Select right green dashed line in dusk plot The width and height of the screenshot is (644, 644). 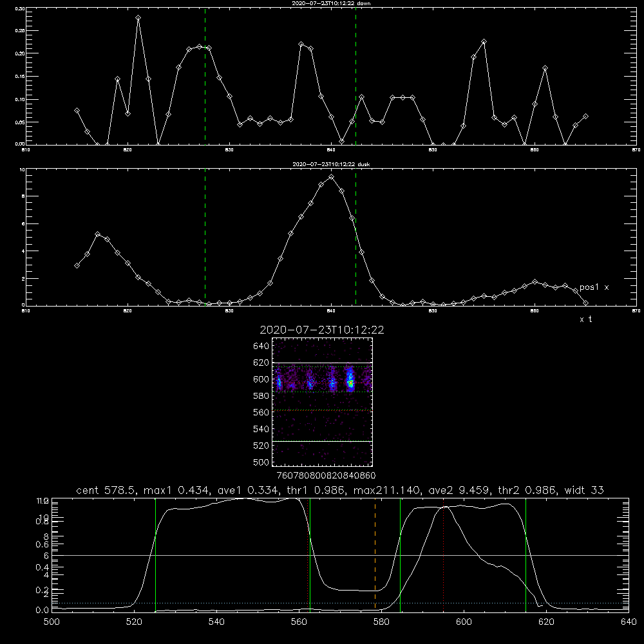point(355,237)
